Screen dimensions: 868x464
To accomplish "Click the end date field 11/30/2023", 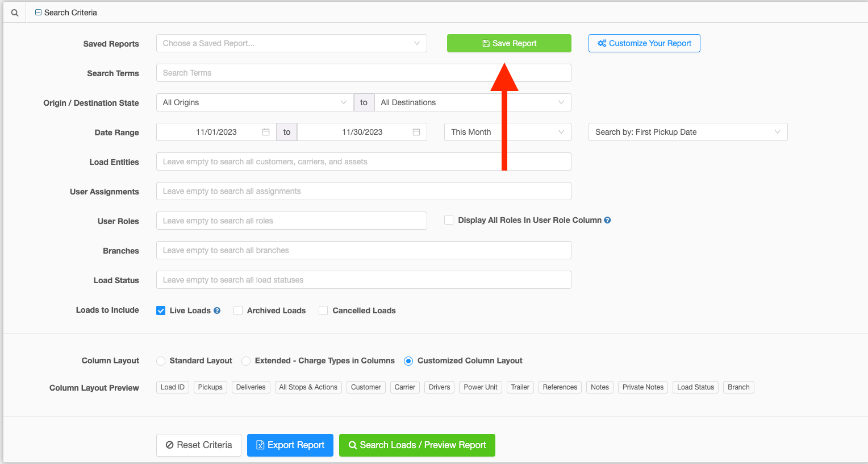I will point(362,132).
